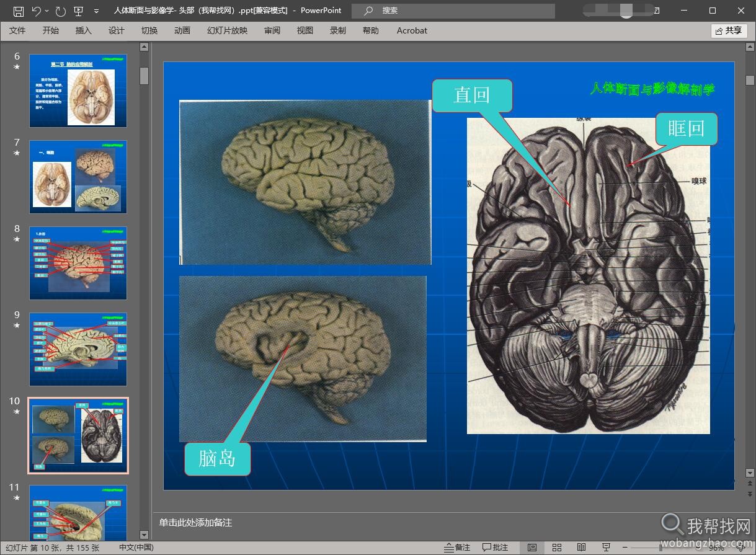Click the 中文(中国) language indicator
756x555 pixels.
point(136,548)
